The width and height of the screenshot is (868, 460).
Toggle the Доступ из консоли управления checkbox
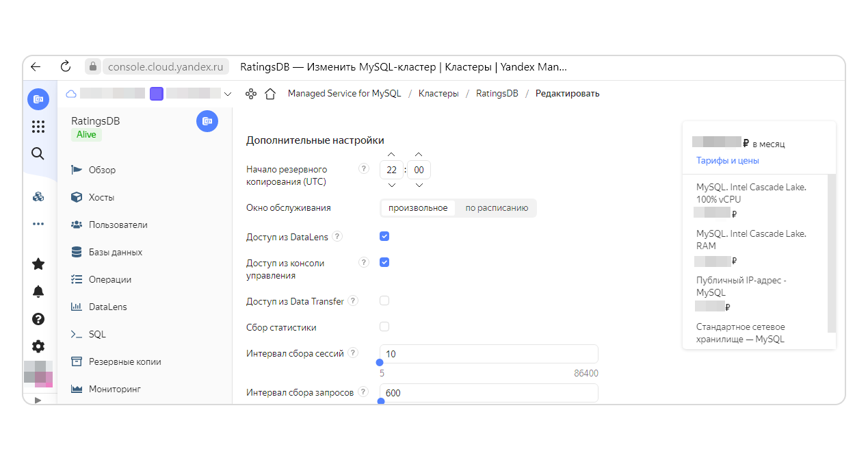click(x=384, y=262)
